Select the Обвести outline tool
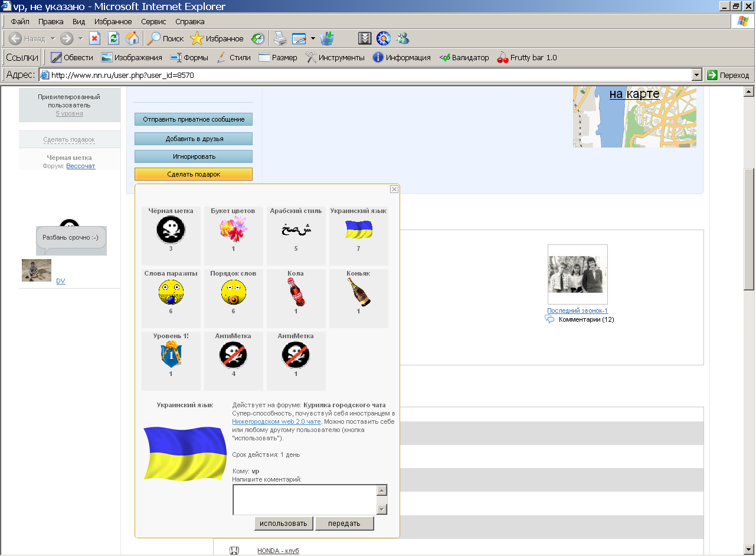Image resolution: width=756 pixels, height=556 pixels. coord(72,58)
